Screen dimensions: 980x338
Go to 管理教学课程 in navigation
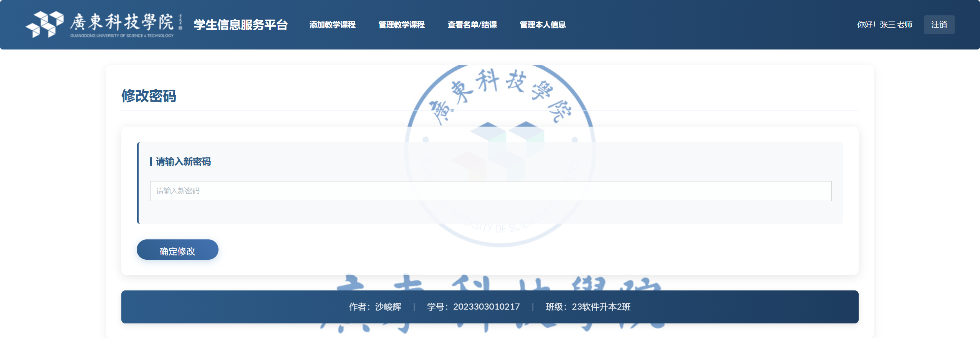point(401,25)
